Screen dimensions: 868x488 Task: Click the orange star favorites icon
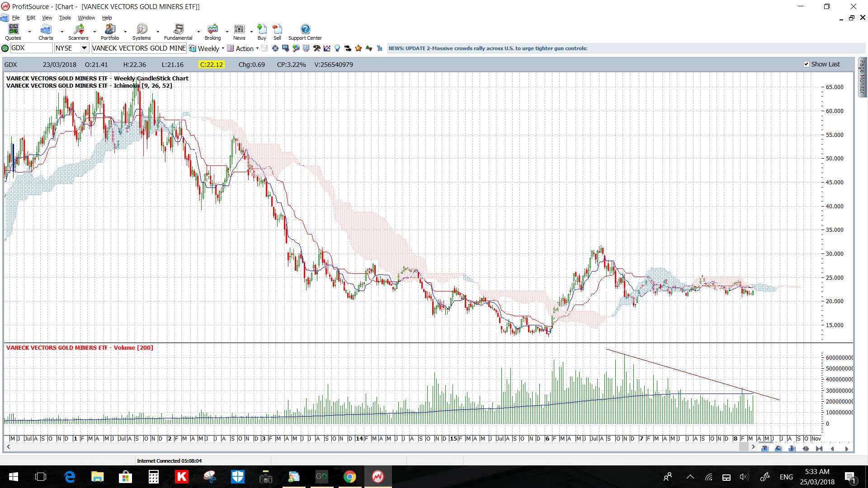(x=358, y=48)
